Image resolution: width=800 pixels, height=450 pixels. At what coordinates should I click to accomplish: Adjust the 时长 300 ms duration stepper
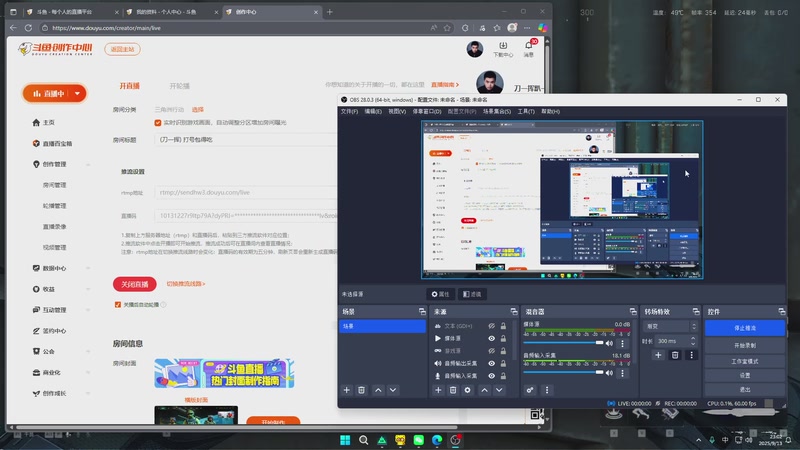tap(693, 341)
